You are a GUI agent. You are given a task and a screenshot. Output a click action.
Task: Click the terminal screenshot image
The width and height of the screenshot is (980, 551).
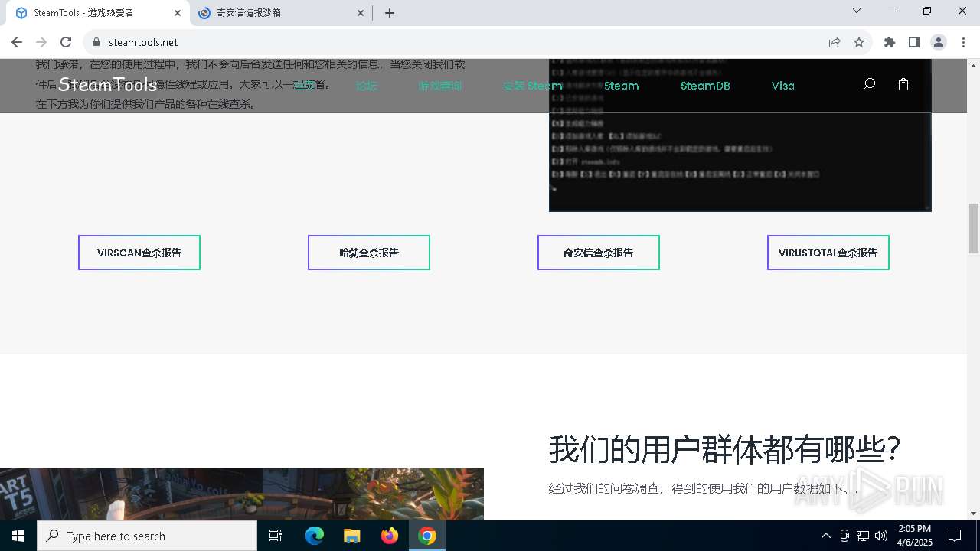click(x=740, y=135)
